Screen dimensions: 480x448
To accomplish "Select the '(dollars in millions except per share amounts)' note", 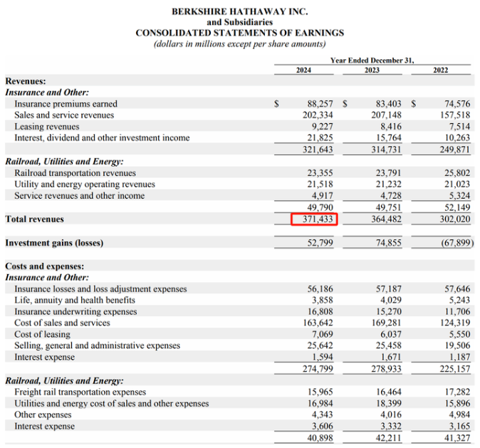I will pos(240,43).
